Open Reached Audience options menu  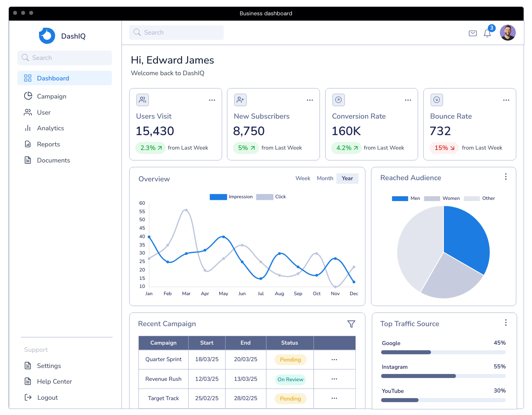coord(506,177)
